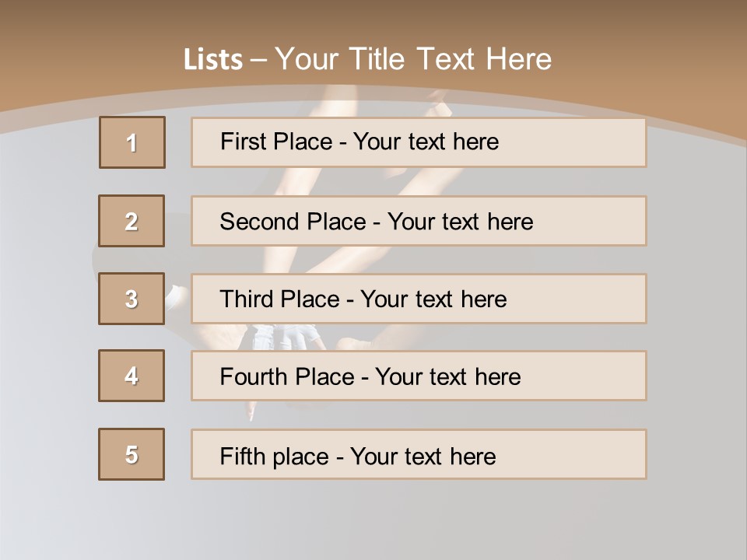The height and width of the screenshot is (560, 747).
Task: Click the number 1 box
Action: (132, 142)
